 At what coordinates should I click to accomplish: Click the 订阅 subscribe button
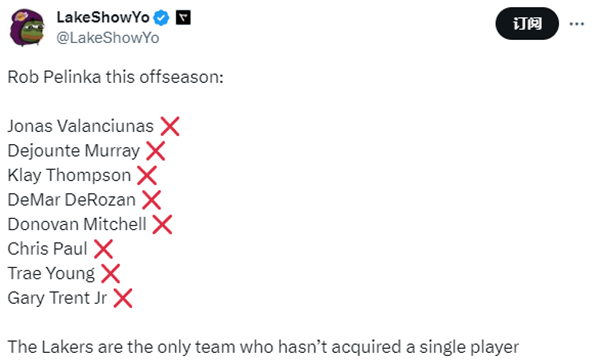[x=527, y=24]
